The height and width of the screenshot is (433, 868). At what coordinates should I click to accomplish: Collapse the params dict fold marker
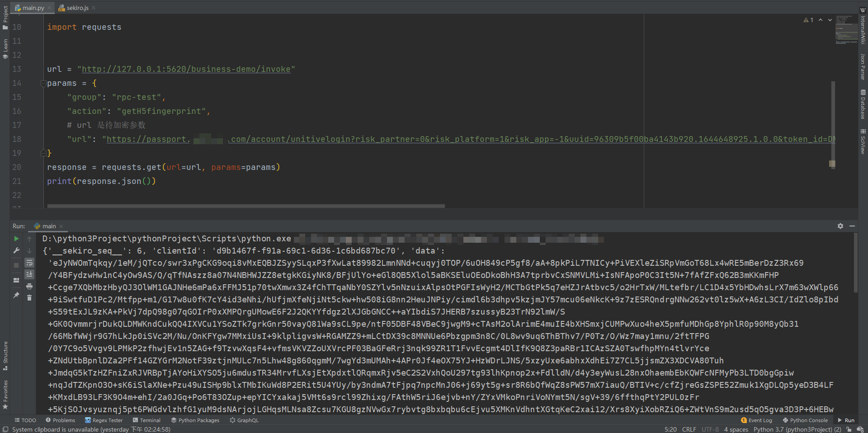click(43, 83)
